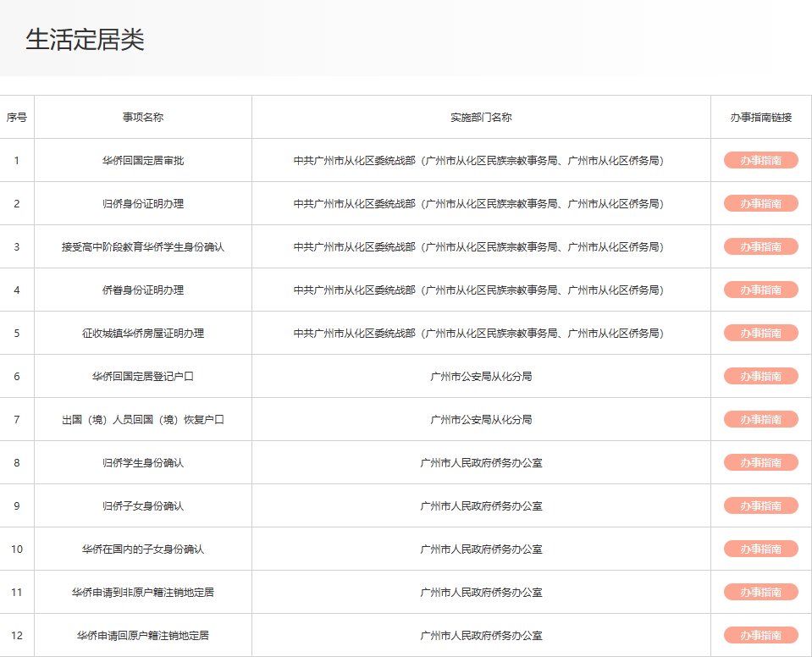Image resolution: width=812 pixels, height=657 pixels.
Task: Open 办事指南 for 华侨回国定居审批
Action: pyautogui.click(x=760, y=161)
